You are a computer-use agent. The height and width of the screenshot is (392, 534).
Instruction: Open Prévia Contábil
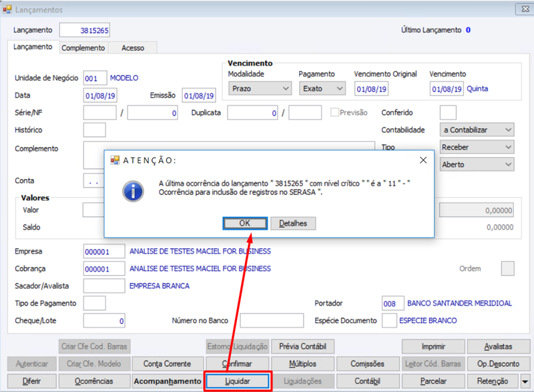[x=303, y=347]
